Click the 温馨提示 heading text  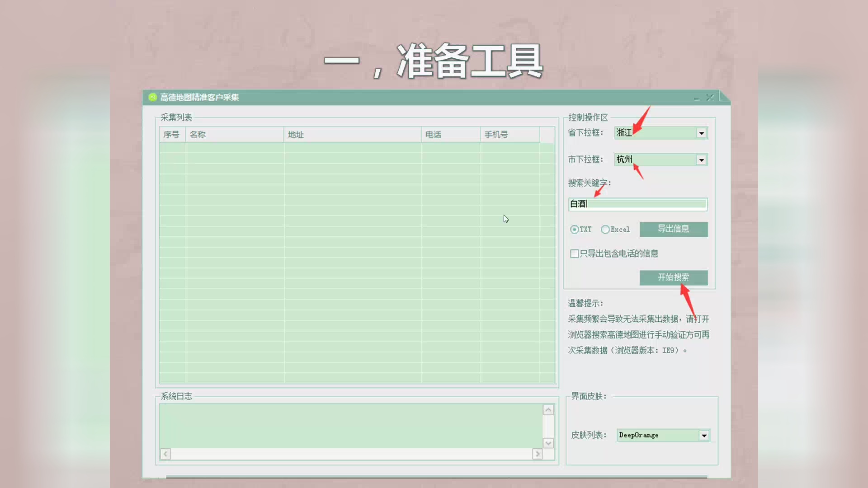585,303
